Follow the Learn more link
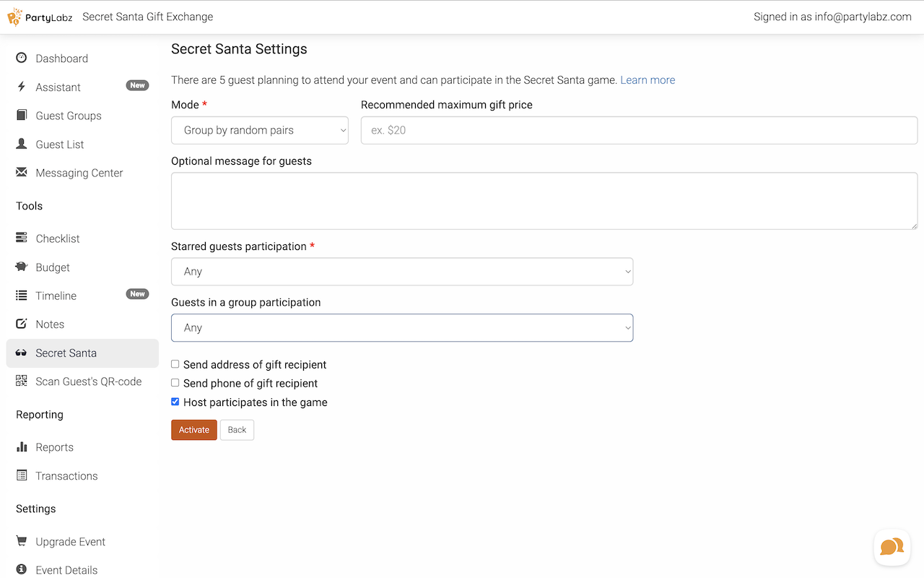924x578 pixels. [648, 80]
